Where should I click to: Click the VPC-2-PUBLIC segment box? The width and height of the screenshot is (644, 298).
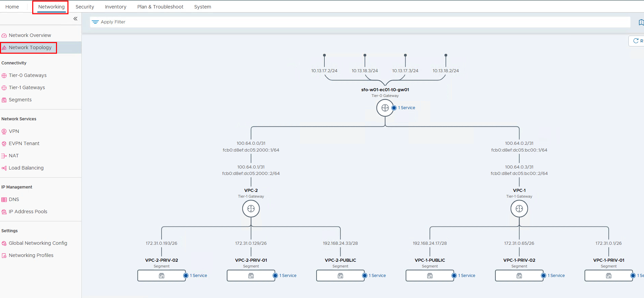click(x=340, y=276)
